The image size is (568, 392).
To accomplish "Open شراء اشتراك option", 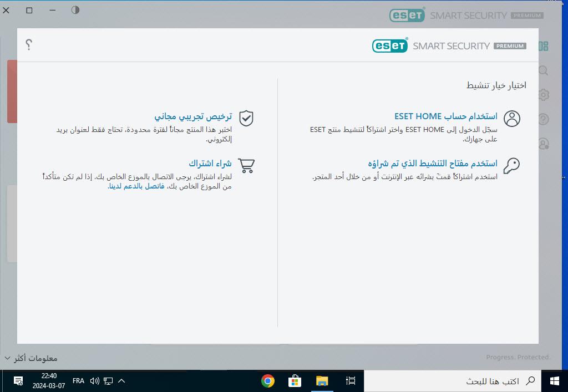I will 210,163.
